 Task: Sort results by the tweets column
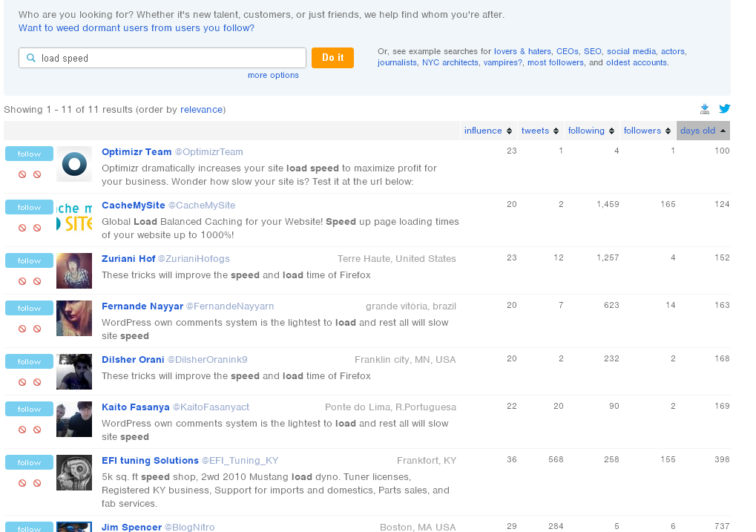540,131
